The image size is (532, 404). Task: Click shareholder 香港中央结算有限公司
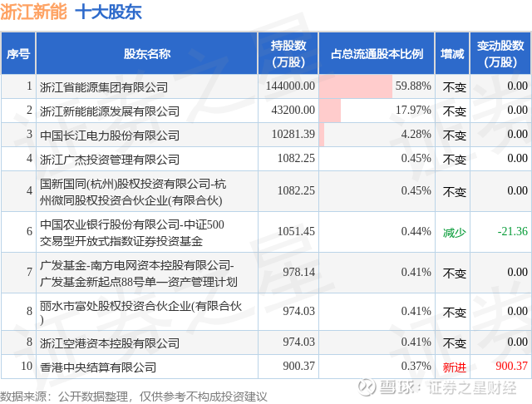[98, 367]
